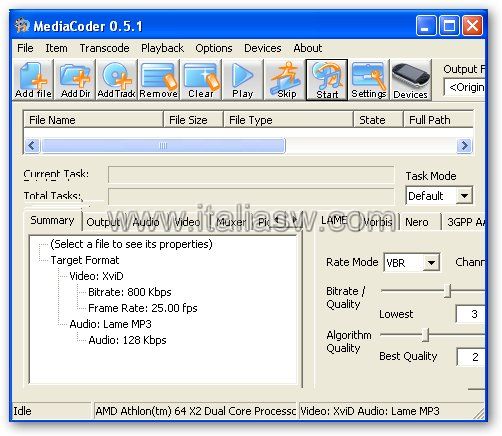Viewport: 502px width, 436px height.
Task: Click the Remove toolbar icon
Action: coord(159,80)
